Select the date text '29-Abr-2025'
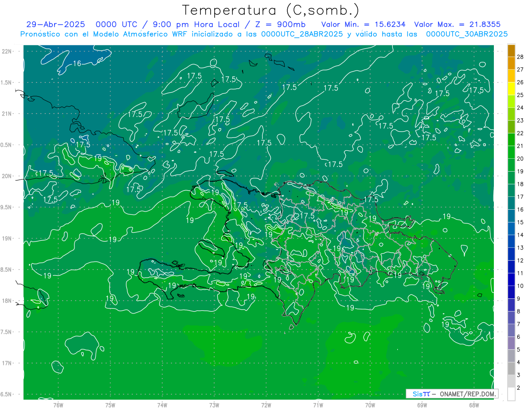Screen dimensions: 532x411 pos(55,24)
